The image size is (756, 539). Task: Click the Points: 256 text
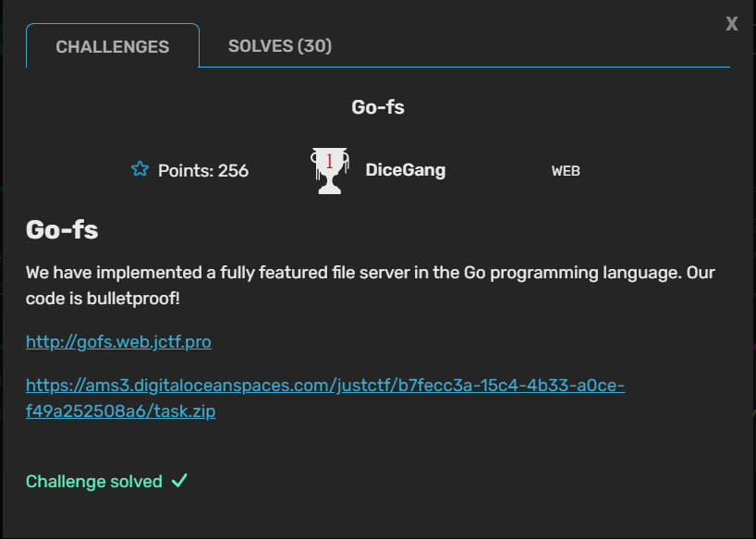coord(202,170)
